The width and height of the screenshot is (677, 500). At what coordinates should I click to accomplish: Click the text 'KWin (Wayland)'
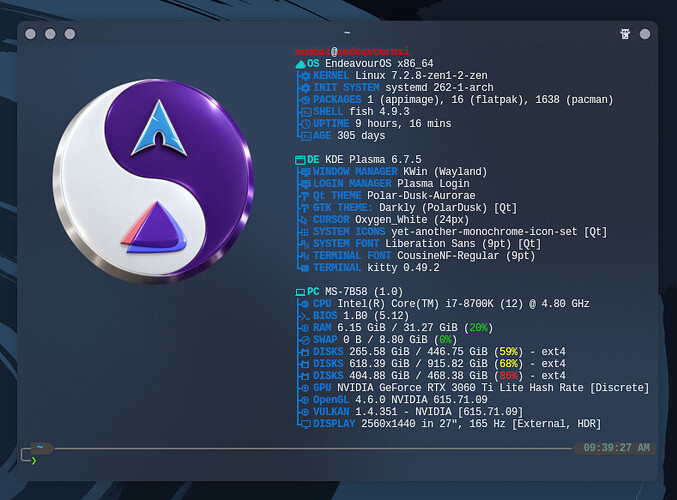pyautogui.click(x=445, y=172)
